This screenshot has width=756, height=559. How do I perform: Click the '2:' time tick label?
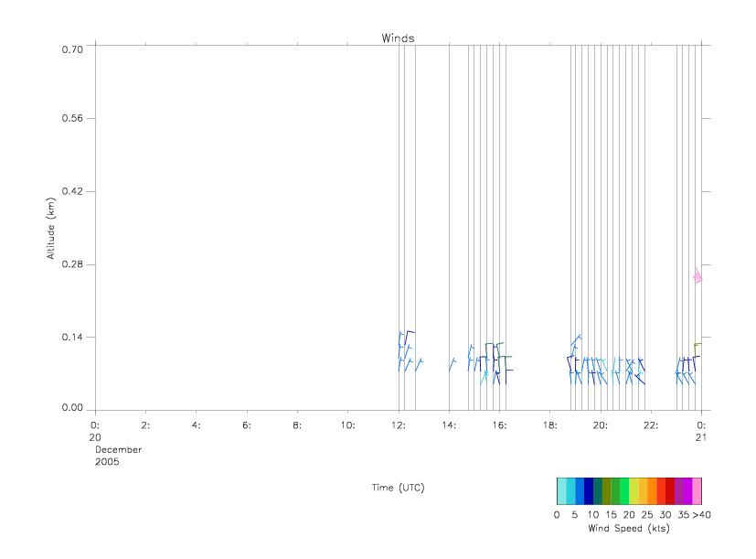145,425
